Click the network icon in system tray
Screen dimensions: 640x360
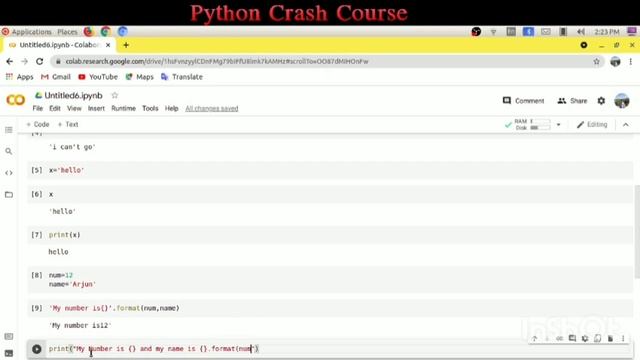pyautogui.click(x=493, y=31)
